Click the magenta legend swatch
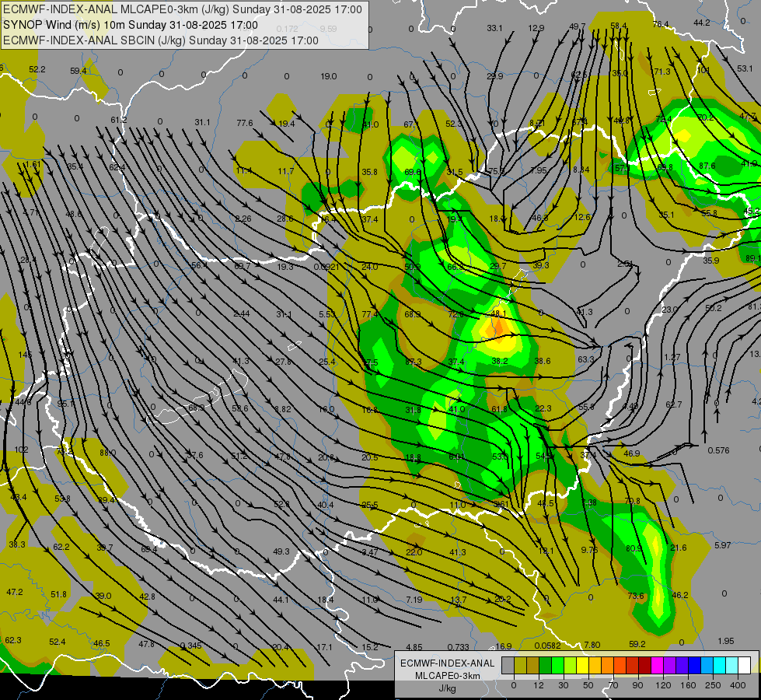Viewport: 761px width, 700px height. tap(658, 665)
